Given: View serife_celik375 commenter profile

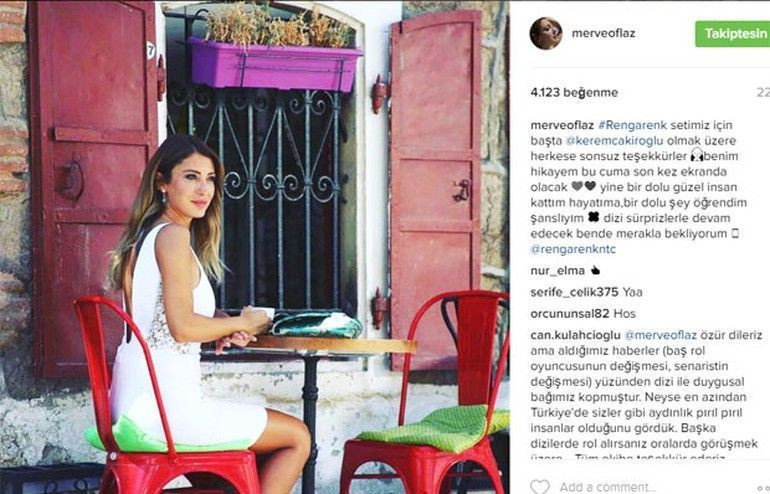Looking at the screenshot, I should click(x=574, y=292).
